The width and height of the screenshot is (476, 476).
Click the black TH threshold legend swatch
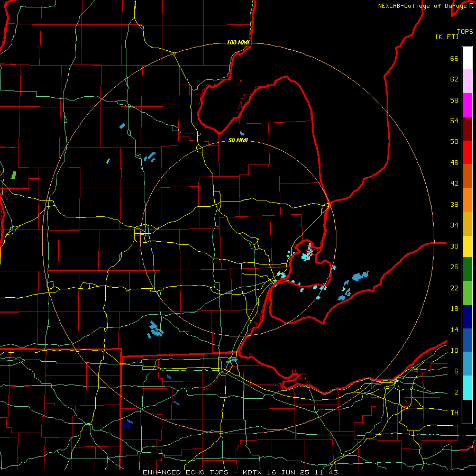(x=467, y=411)
